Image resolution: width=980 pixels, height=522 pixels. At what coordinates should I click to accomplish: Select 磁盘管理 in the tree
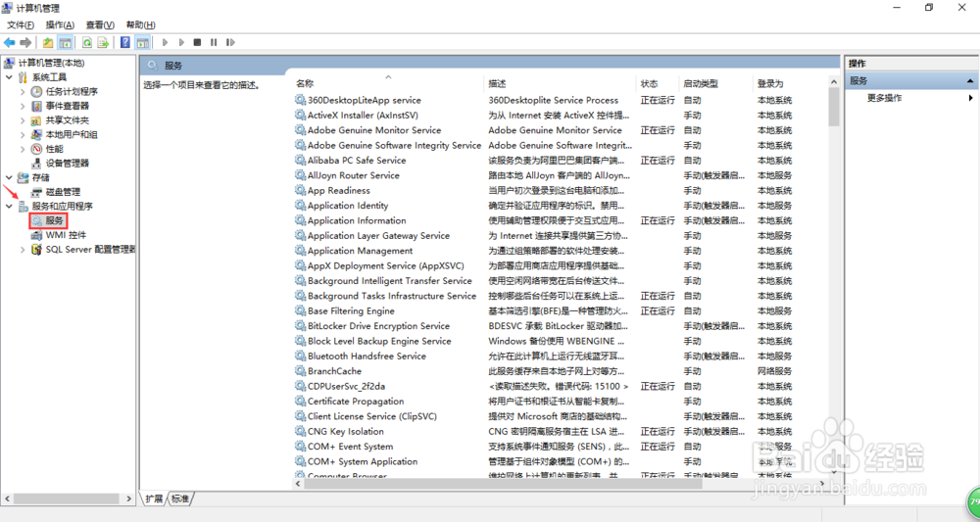(x=63, y=192)
